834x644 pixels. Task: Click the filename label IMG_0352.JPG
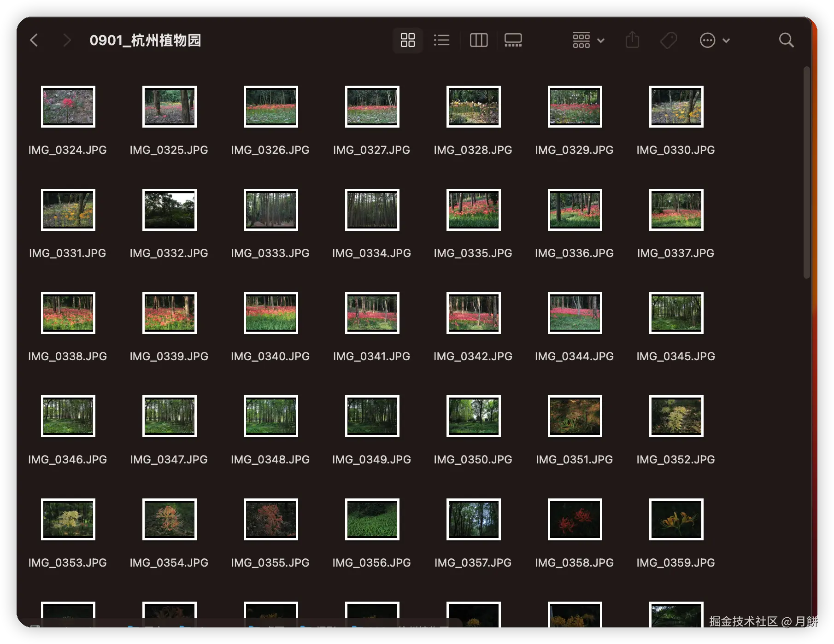click(676, 460)
